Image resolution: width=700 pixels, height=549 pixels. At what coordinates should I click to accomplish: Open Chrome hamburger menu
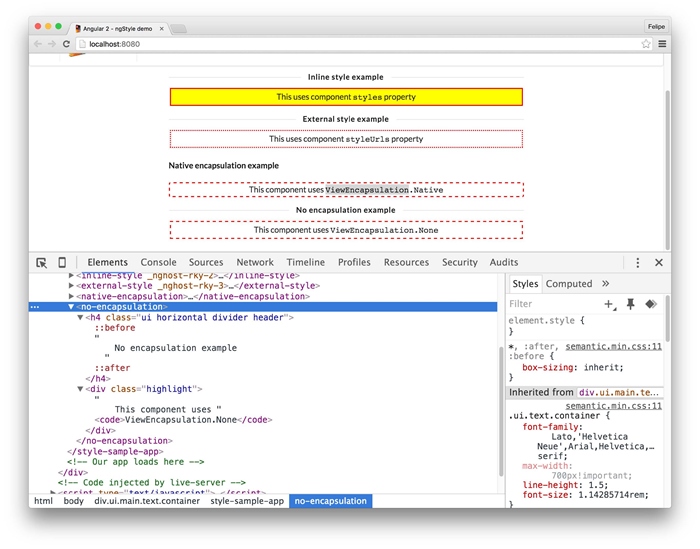click(x=661, y=44)
